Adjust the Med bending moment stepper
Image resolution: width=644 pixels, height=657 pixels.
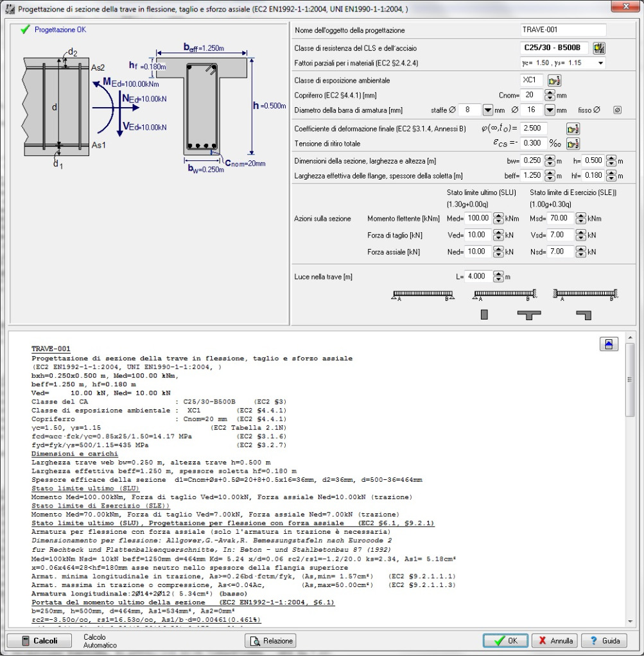(x=498, y=218)
